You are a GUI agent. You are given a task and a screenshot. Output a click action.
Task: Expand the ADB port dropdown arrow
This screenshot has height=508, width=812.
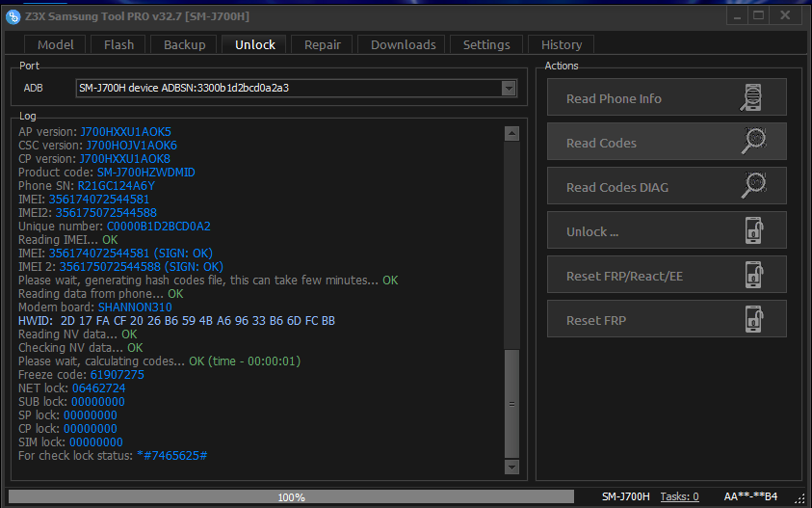(509, 88)
